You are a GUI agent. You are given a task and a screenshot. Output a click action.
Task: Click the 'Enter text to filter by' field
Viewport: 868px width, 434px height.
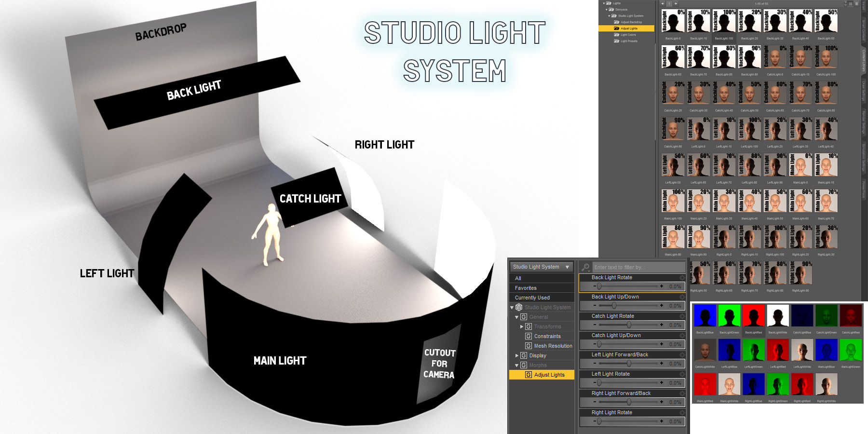coord(638,267)
